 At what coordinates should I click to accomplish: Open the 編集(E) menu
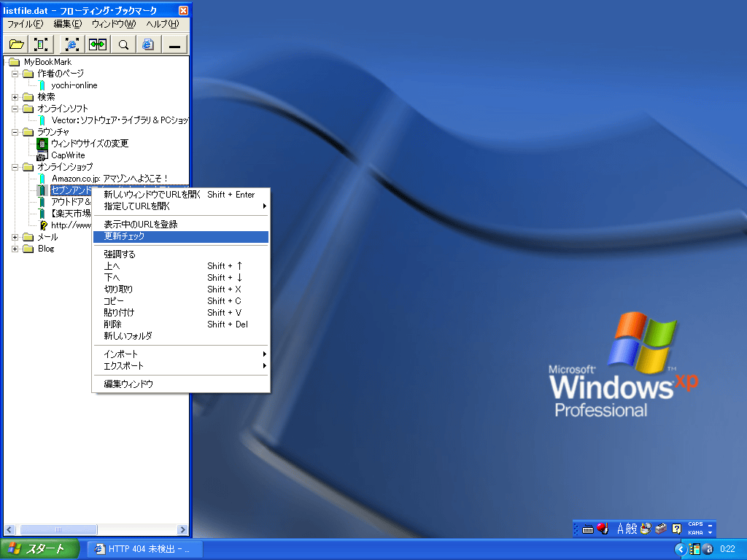(68, 24)
